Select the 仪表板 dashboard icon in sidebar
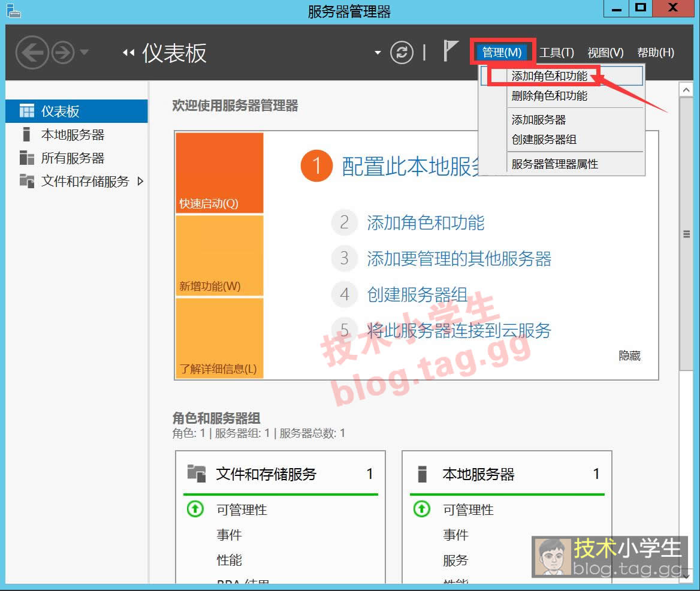The image size is (700, 591). [x=27, y=111]
